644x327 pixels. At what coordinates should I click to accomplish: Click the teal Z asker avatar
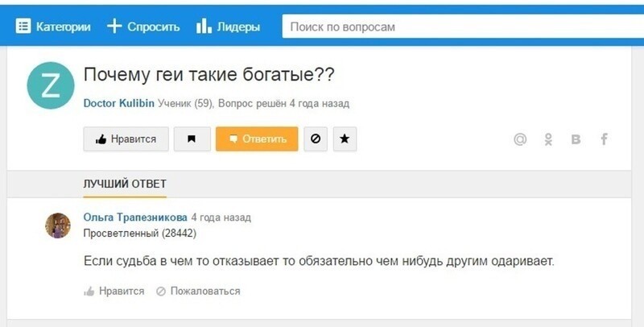[49, 85]
